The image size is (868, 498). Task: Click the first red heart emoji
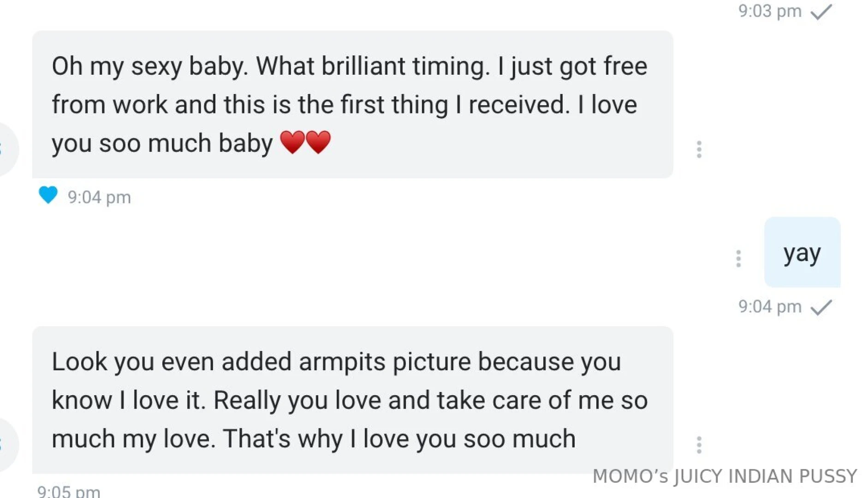[292, 142]
